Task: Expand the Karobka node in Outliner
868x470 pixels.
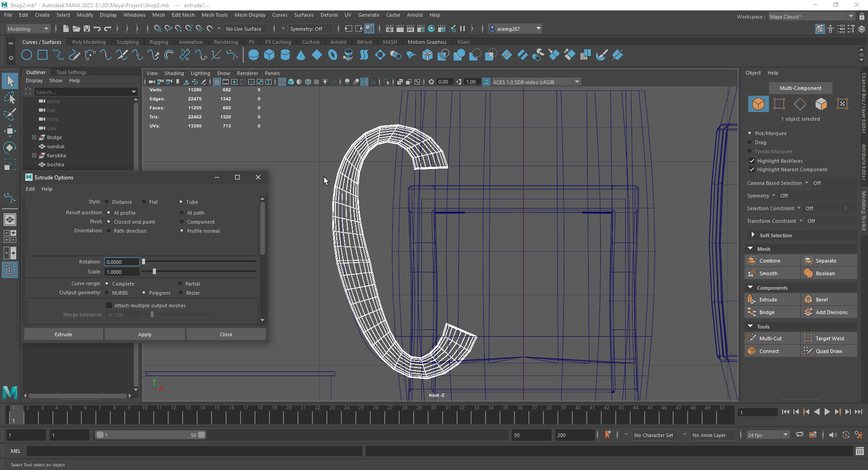Action: tap(34, 155)
